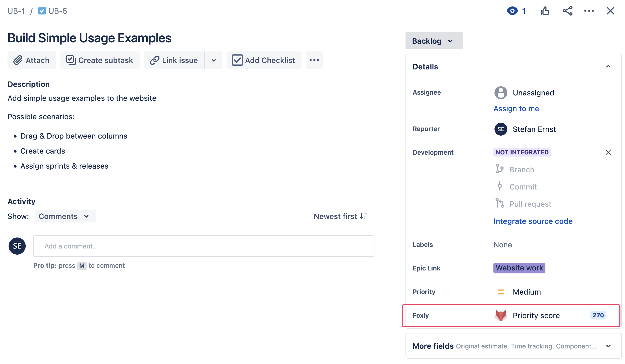Click the Attach paperclip button
Viewport: 625px width, 364px height.
(x=32, y=60)
